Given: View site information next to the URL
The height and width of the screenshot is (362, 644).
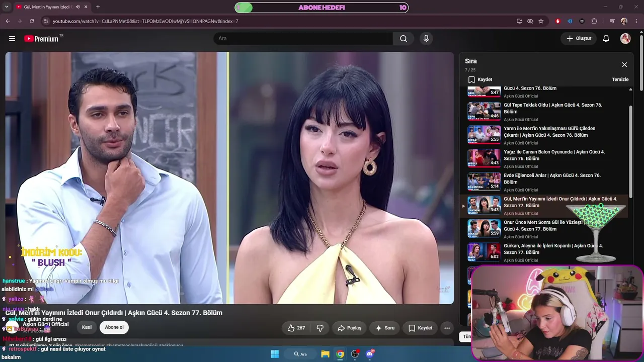Looking at the screenshot, I should (46, 21).
